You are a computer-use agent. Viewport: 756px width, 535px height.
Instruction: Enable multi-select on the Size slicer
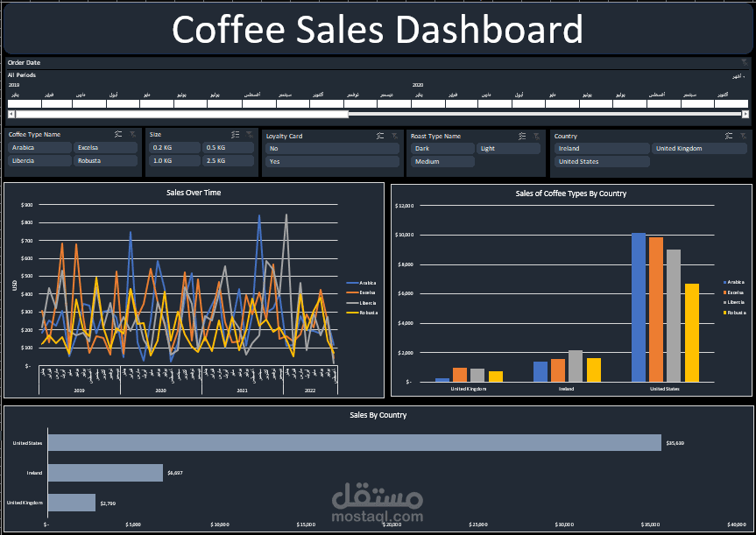tap(234, 136)
